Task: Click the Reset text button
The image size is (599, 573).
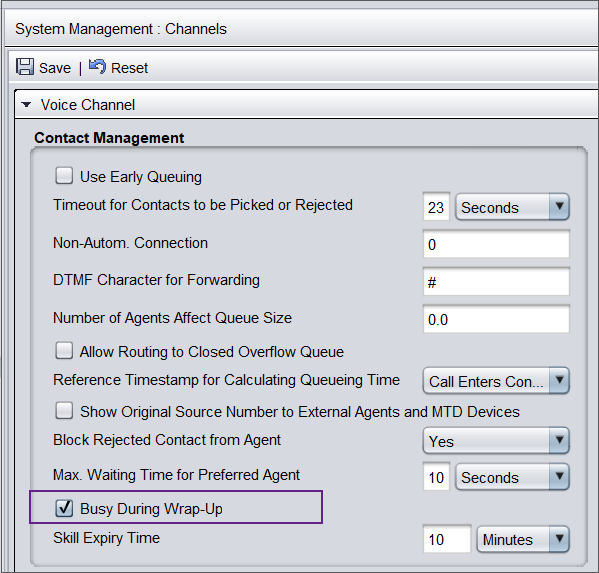Action: point(129,68)
